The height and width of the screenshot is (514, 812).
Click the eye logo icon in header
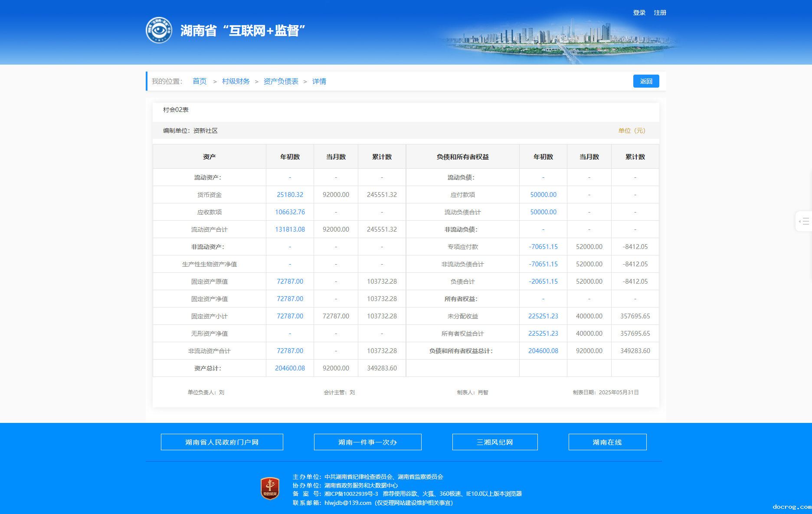tap(159, 30)
